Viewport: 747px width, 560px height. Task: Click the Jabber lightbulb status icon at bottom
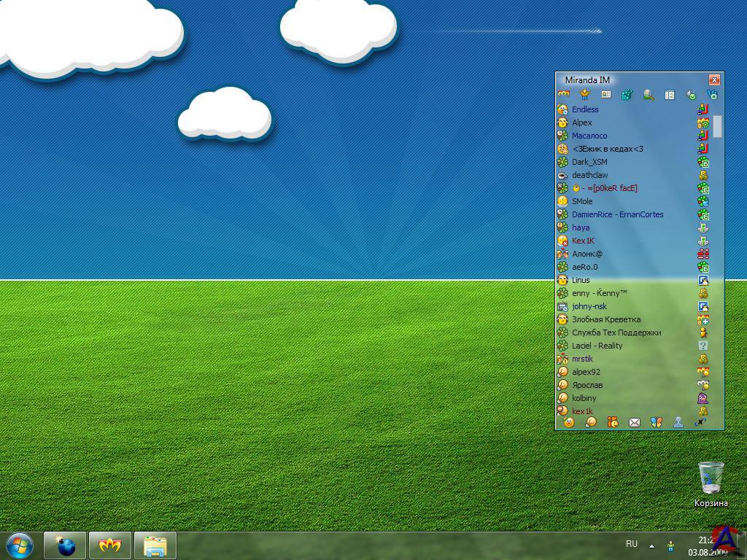(591, 422)
